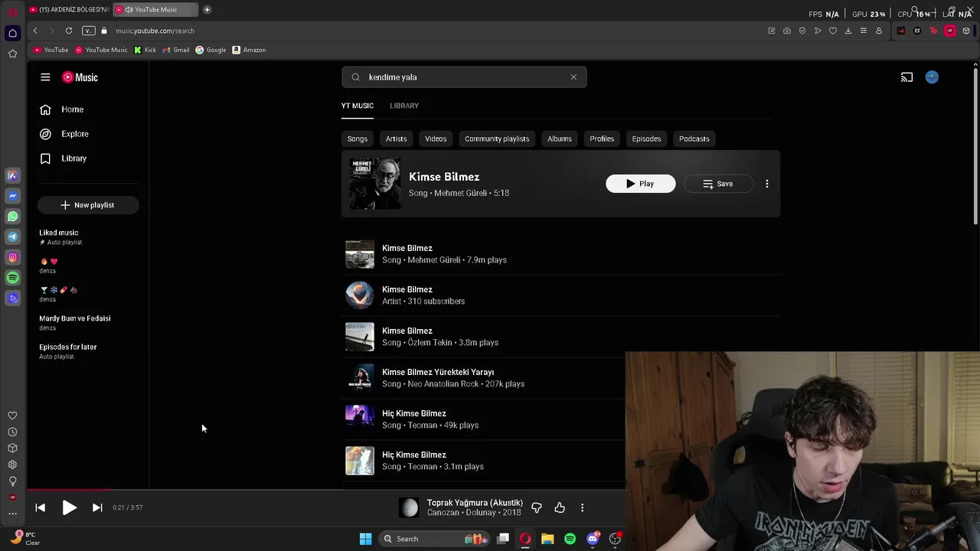Skip to the next track
980x551 pixels.
(97, 507)
